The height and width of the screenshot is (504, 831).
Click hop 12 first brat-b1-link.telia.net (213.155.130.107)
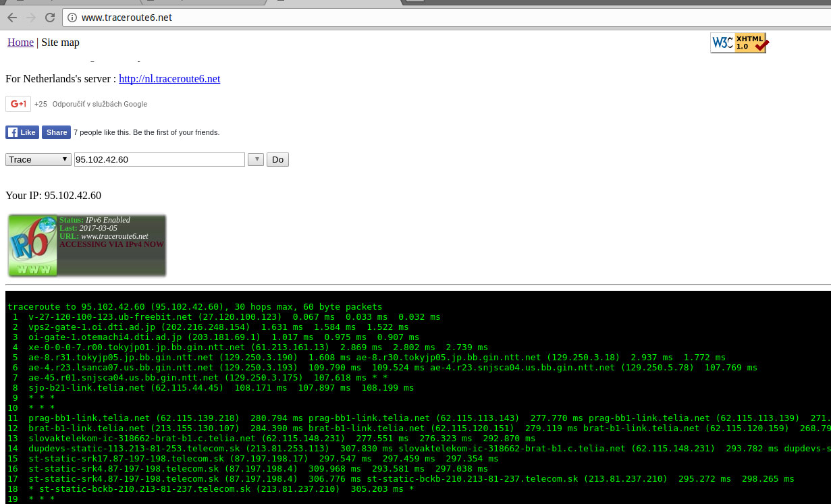point(134,428)
